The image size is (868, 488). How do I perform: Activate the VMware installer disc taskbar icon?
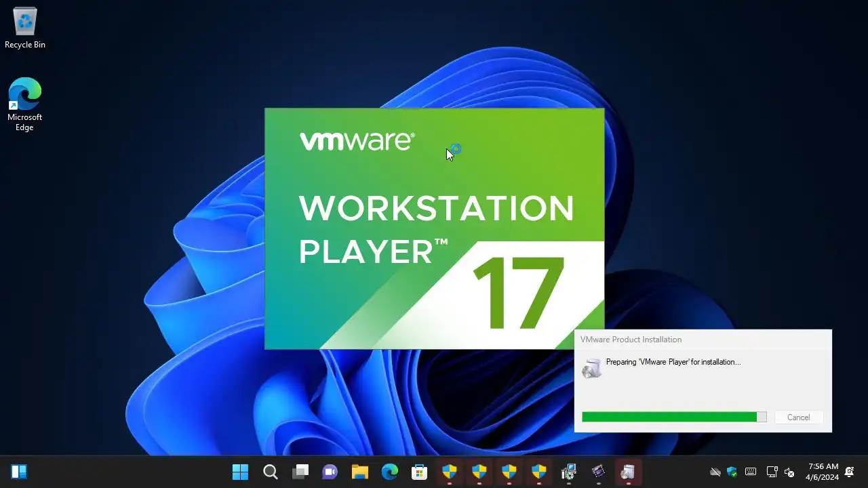(x=628, y=472)
